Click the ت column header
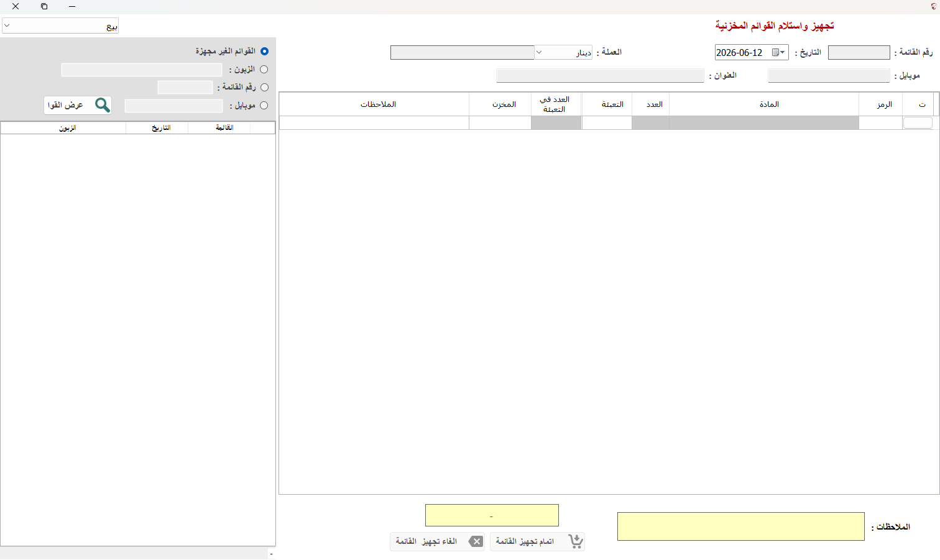This screenshot has width=940, height=560. pyautogui.click(x=918, y=104)
